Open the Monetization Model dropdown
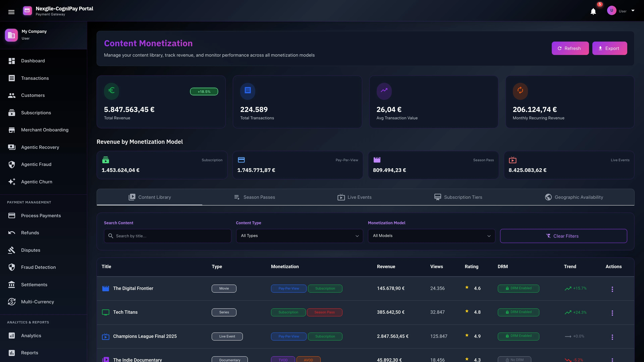The width and height of the screenshot is (644, 362). (431, 236)
